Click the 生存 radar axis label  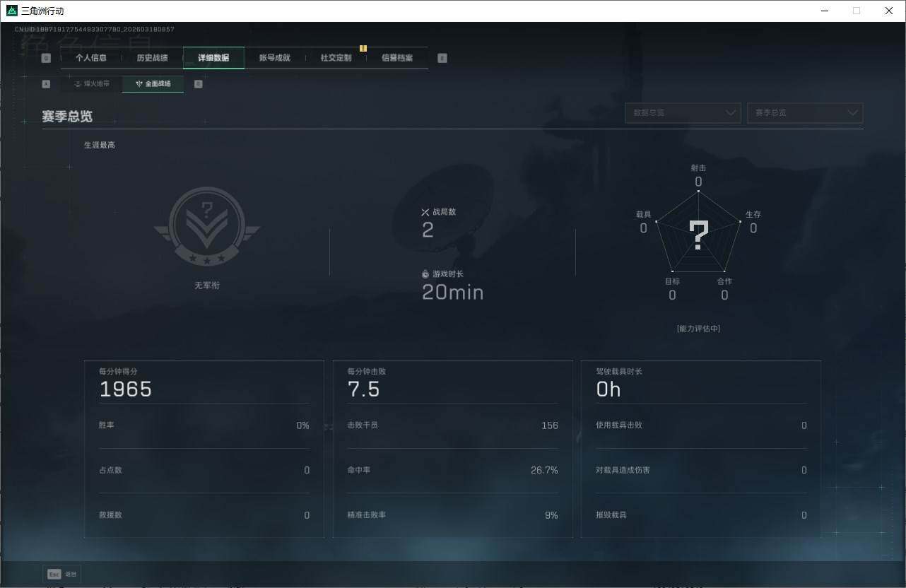(753, 214)
